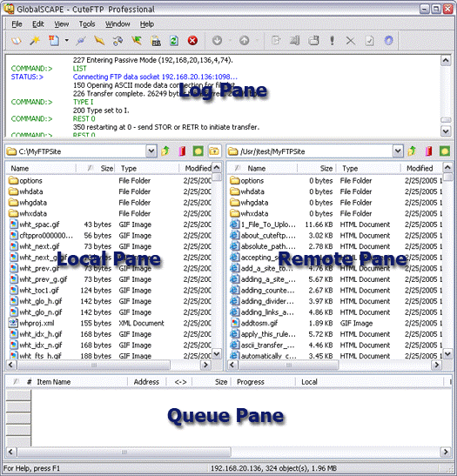This screenshot has height=476, width=457.
Task: Click local pane horizontal scrollbar thumb
Action: point(93,365)
